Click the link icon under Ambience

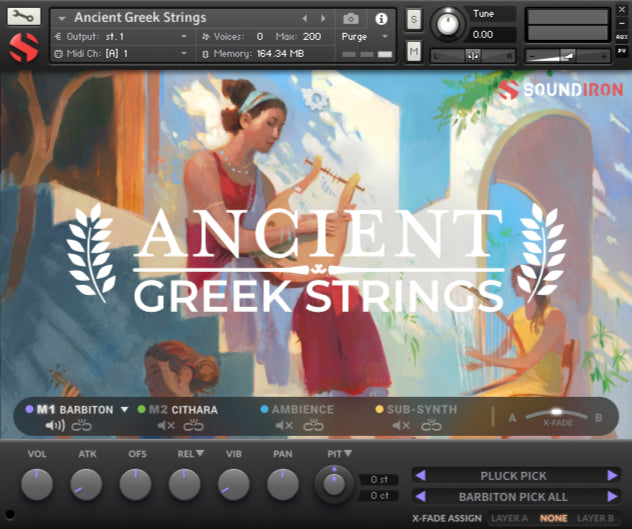pos(313,426)
